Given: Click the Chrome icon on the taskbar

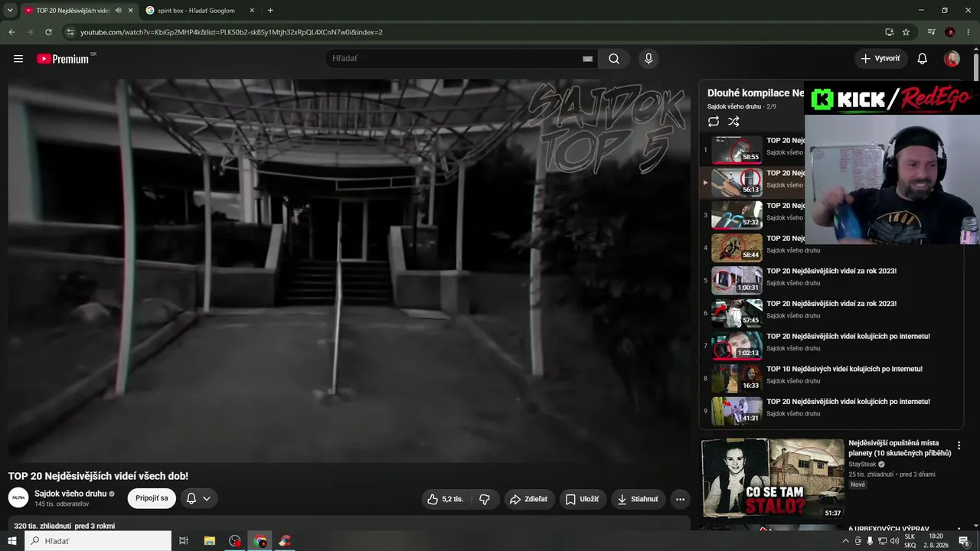Looking at the screenshot, I should tap(260, 541).
